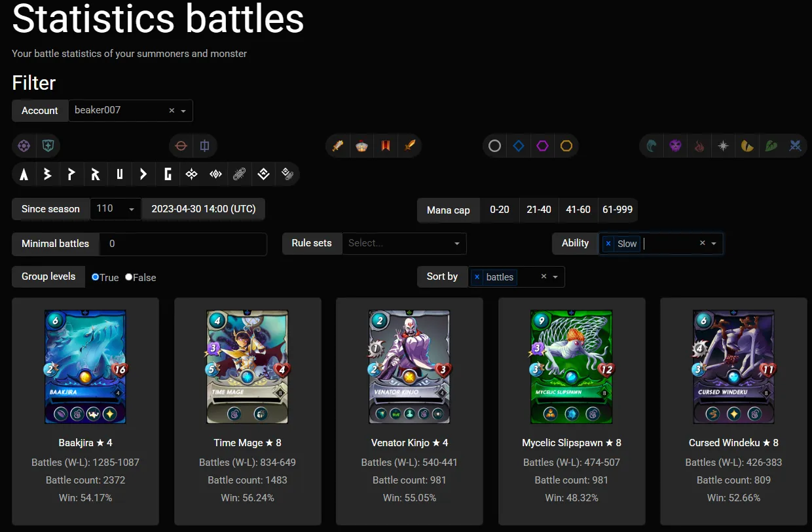Image resolution: width=812 pixels, height=532 pixels.
Task: Toggle the diamond-and-chain combined edition icon
Action: tap(287, 174)
